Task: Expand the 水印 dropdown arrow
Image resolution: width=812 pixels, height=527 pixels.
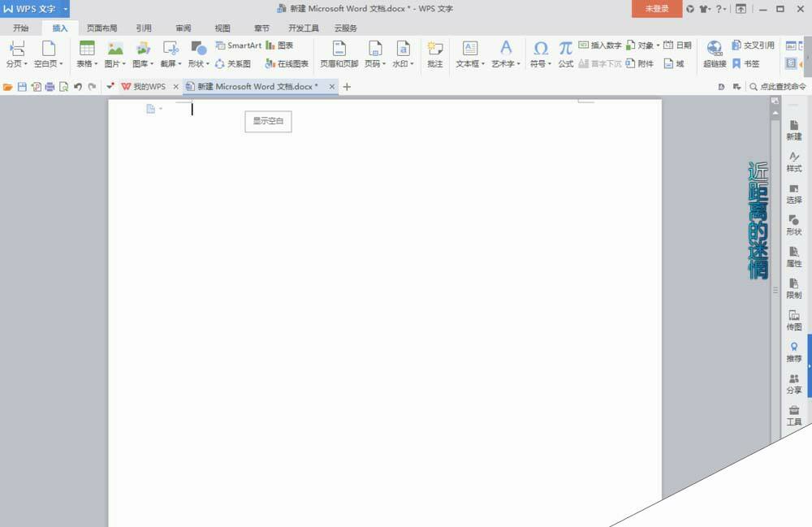Action: click(x=412, y=63)
